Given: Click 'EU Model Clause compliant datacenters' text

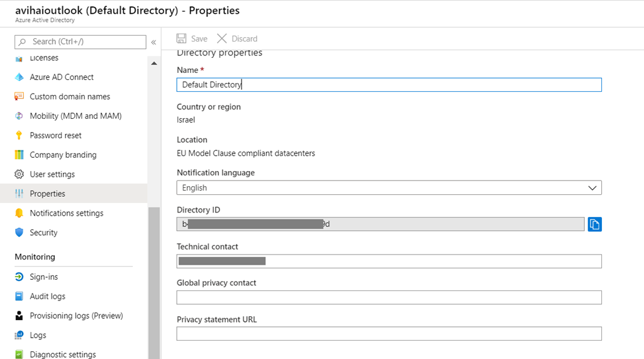Looking at the screenshot, I should click(x=246, y=153).
